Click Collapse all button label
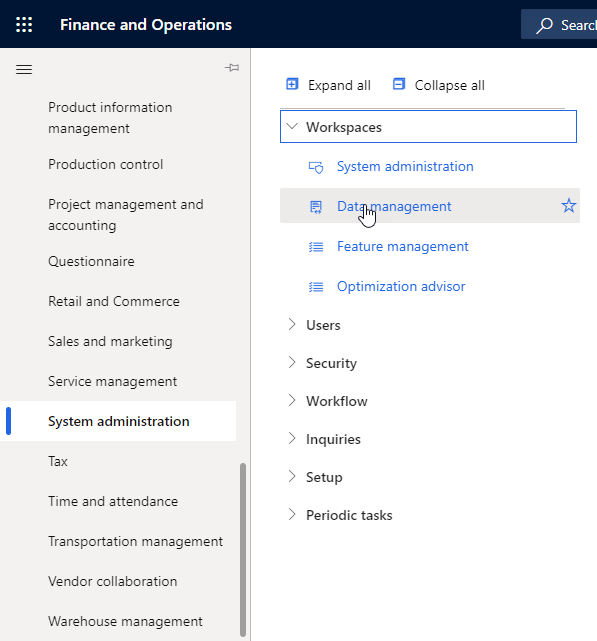This screenshot has width=597, height=641. coord(449,85)
